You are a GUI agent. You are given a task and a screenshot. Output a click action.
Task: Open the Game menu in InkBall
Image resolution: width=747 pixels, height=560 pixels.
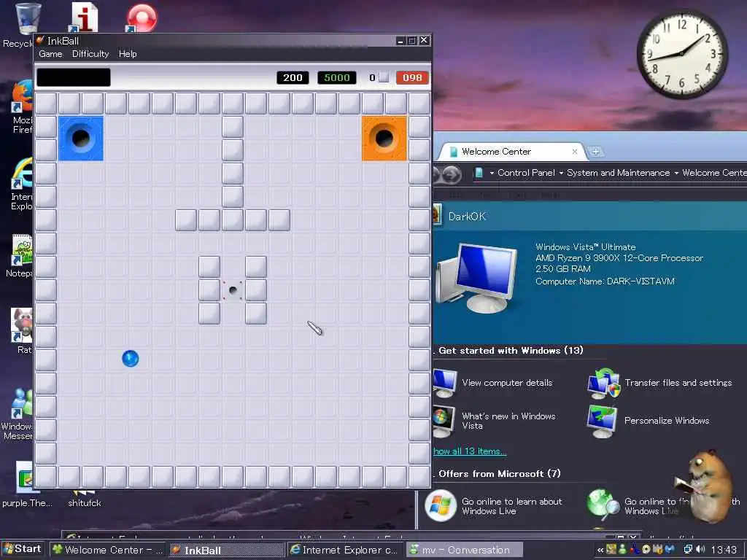click(x=50, y=54)
